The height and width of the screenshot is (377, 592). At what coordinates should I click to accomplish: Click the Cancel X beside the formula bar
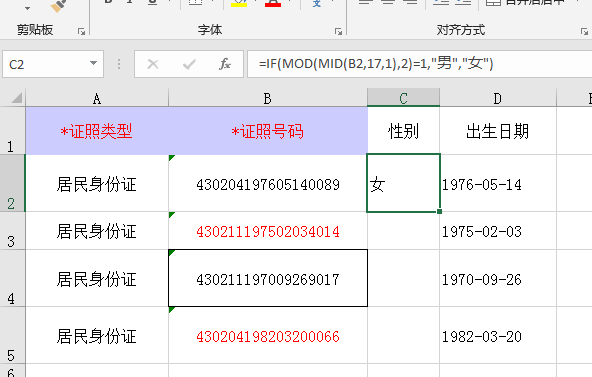click(153, 64)
